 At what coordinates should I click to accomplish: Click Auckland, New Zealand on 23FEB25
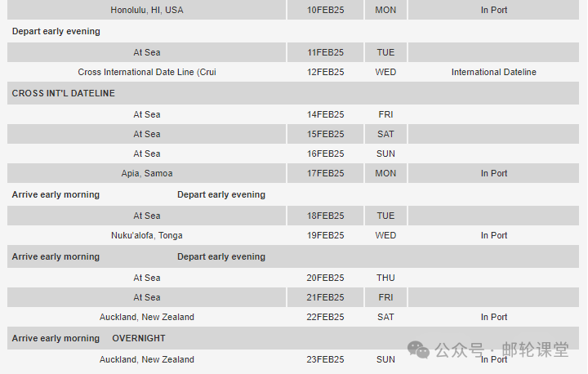tap(147, 359)
